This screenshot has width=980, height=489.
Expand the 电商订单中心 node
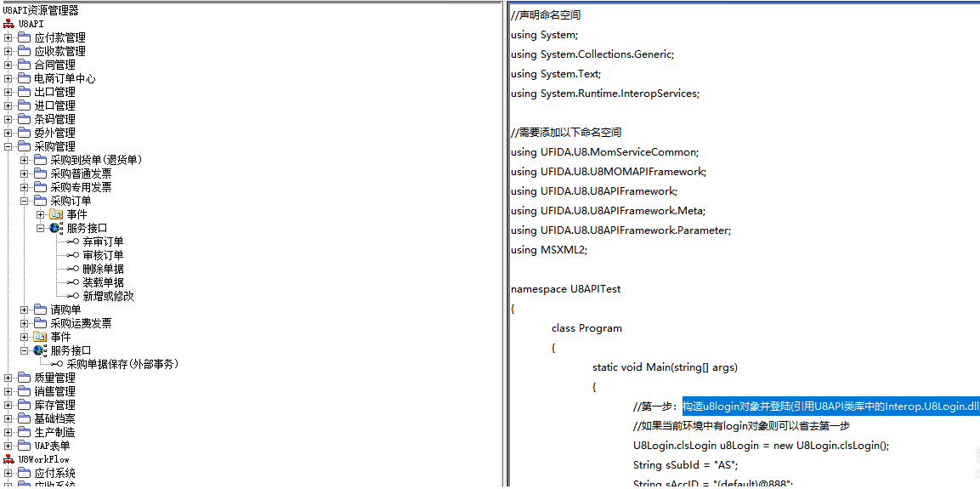[8, 79]
